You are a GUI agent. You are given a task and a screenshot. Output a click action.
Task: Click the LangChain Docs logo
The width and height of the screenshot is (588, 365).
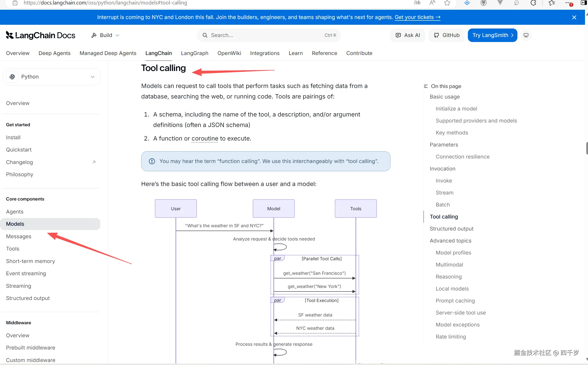[41, 35]
